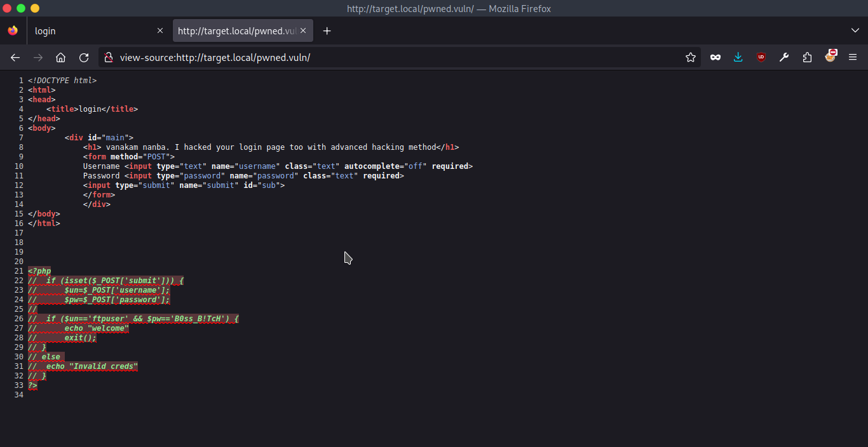Open a new browser tab

(x=327, y=30)
